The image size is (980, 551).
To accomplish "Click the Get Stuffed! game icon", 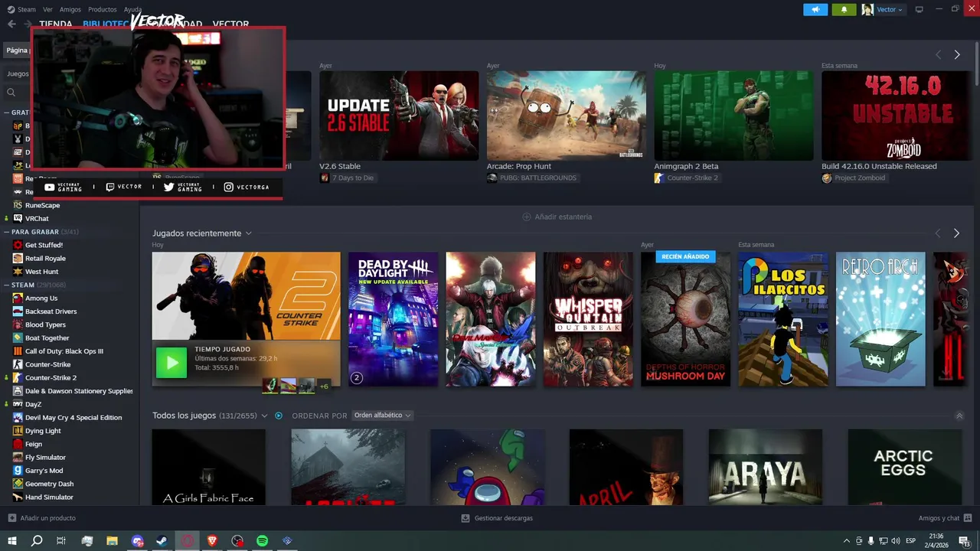I will pos(18,245).
